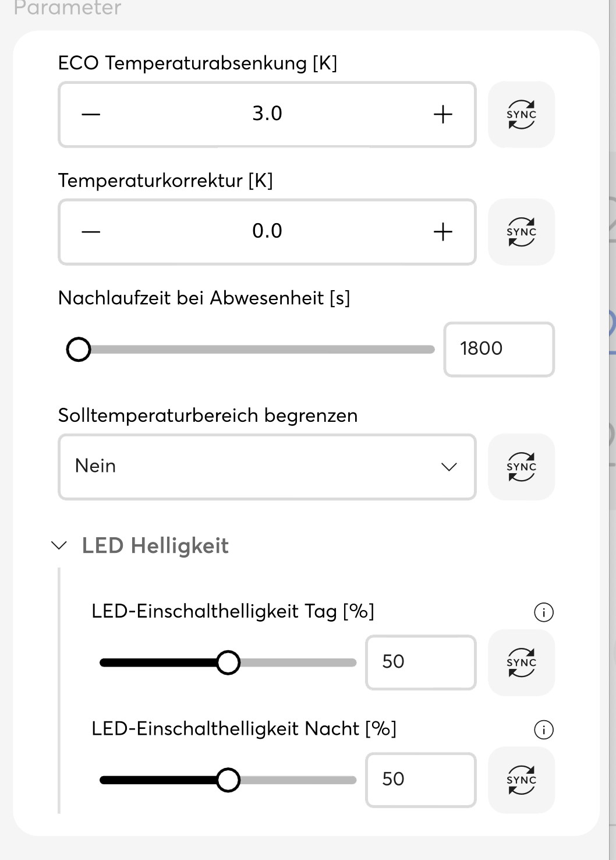This screenshot has width=616, height=860.
Task: Show info for LED-Einschalthelligkeit Nacht
Action: point(544,729)
